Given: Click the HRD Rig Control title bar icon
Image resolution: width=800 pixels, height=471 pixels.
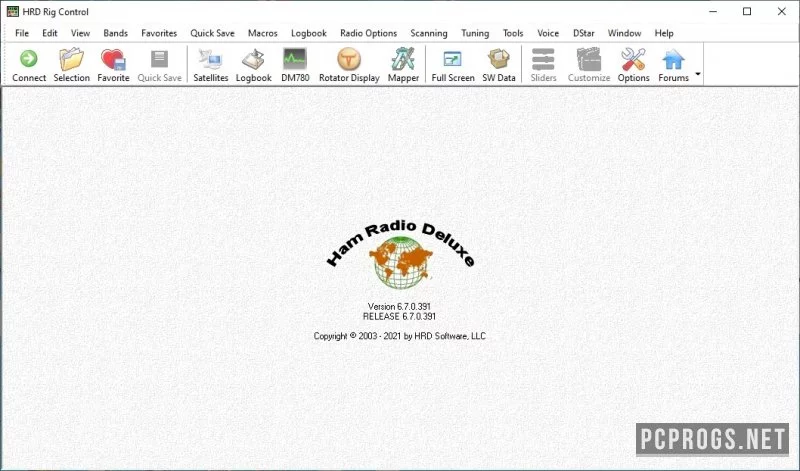Looking at the screenshot, I should (x=12, y=11).
